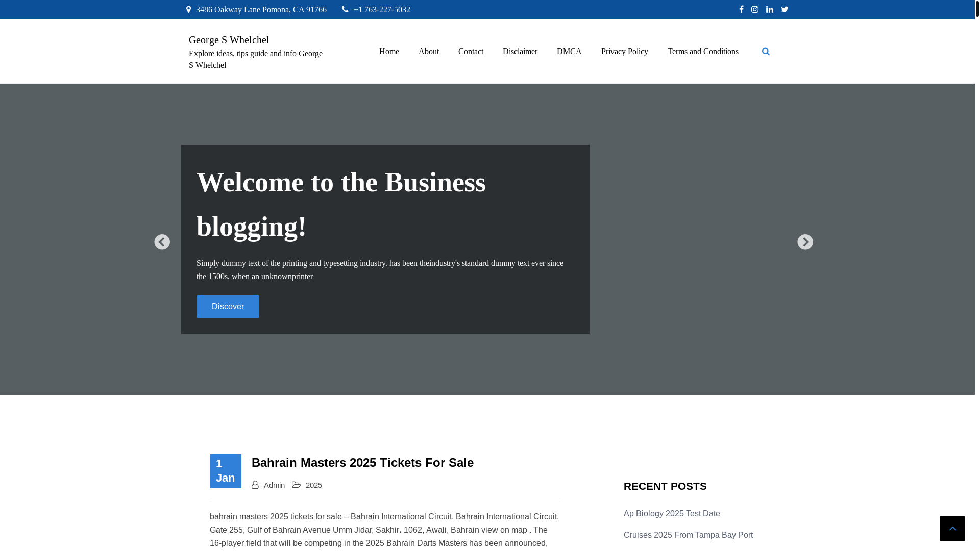Go to previous slide arrow
Screen dimensions: 980x551
pyautogui.click(x=162, y=242)
